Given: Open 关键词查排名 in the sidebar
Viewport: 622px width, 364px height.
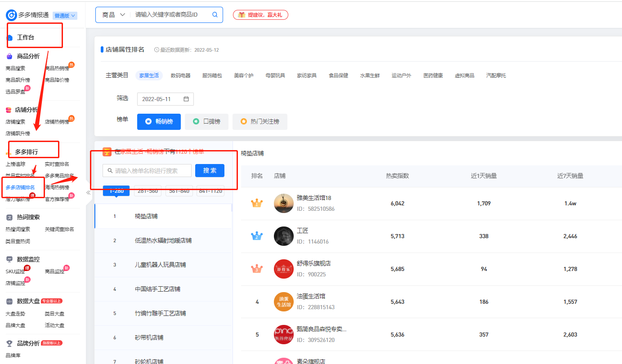Looking at the screenshot, I should pyautogui.click(x=60, y=229).
